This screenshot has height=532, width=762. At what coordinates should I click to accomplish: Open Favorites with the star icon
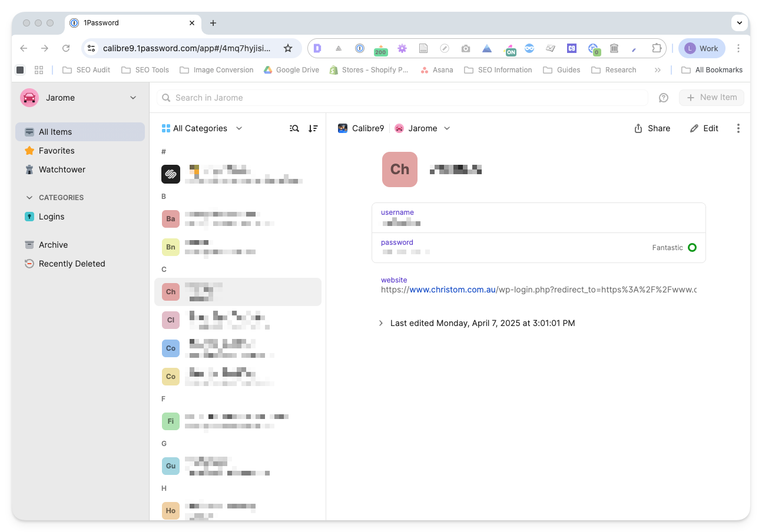click(x=29, y=151)
